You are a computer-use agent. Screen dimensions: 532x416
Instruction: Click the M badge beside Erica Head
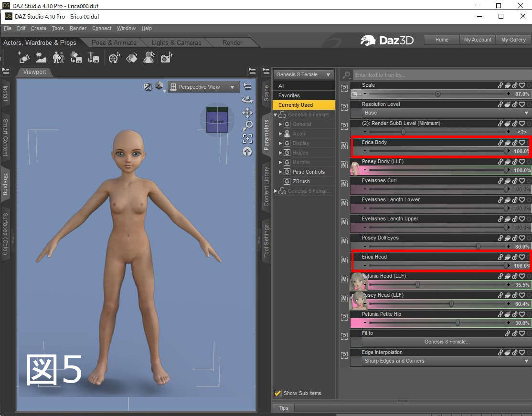pyautogui.click(x=344, y=260)
